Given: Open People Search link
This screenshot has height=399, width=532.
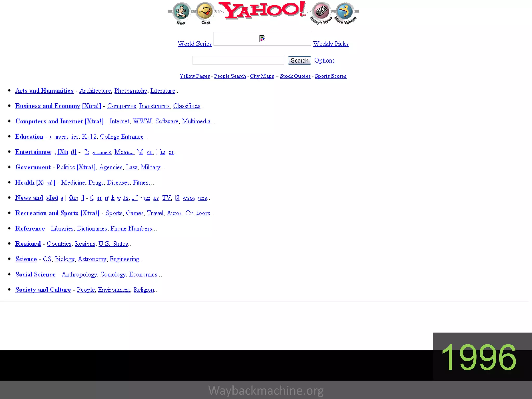Looking at the screenshot, I should 230,76.
